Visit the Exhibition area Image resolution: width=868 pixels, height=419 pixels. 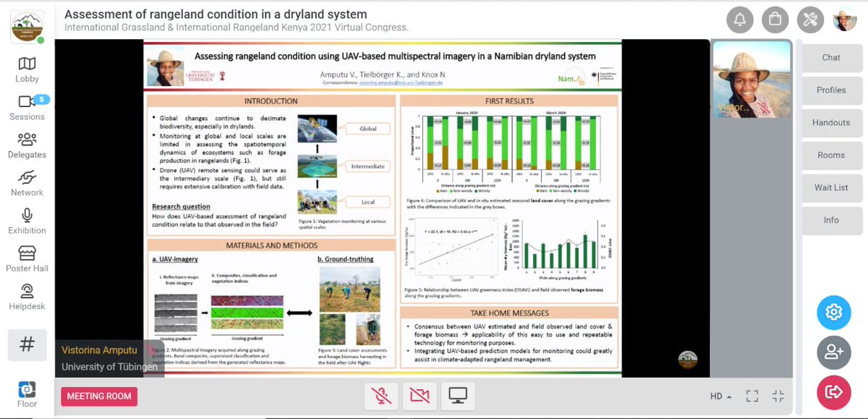(27, 221)
